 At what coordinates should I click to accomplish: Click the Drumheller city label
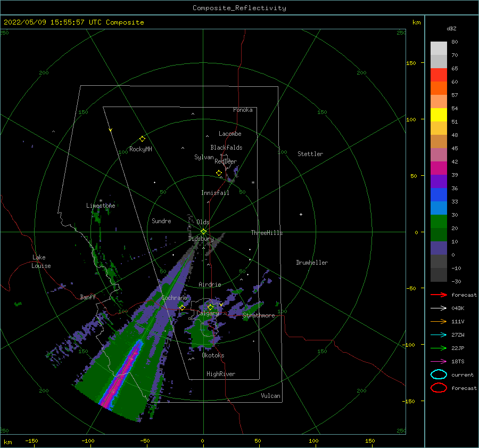tap(312, 263)
